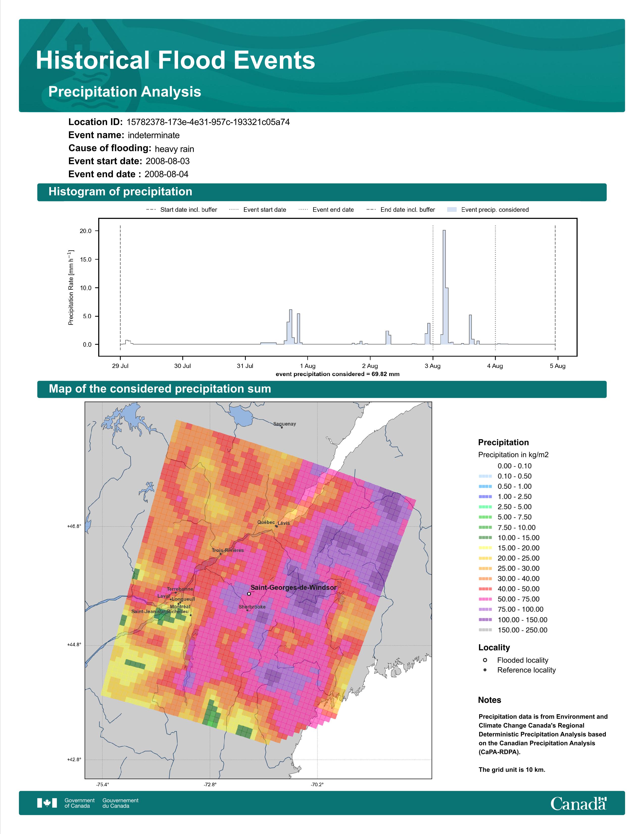
Task: Select event start date 2008-08-03
Action: 167,161
